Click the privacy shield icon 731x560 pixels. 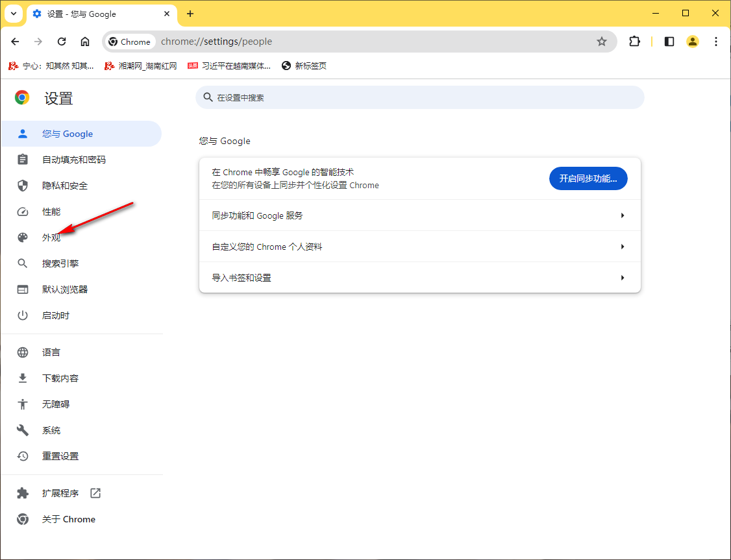22,186
